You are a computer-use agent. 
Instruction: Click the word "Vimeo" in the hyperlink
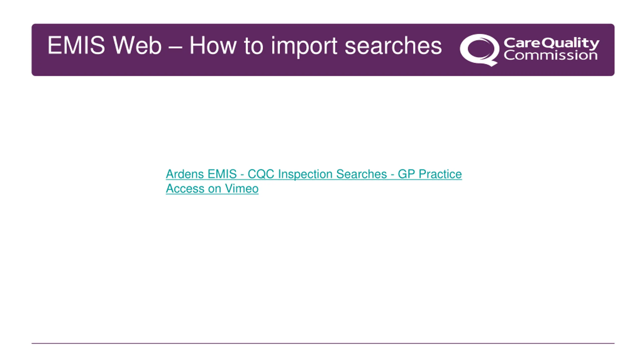pos(242,189)
